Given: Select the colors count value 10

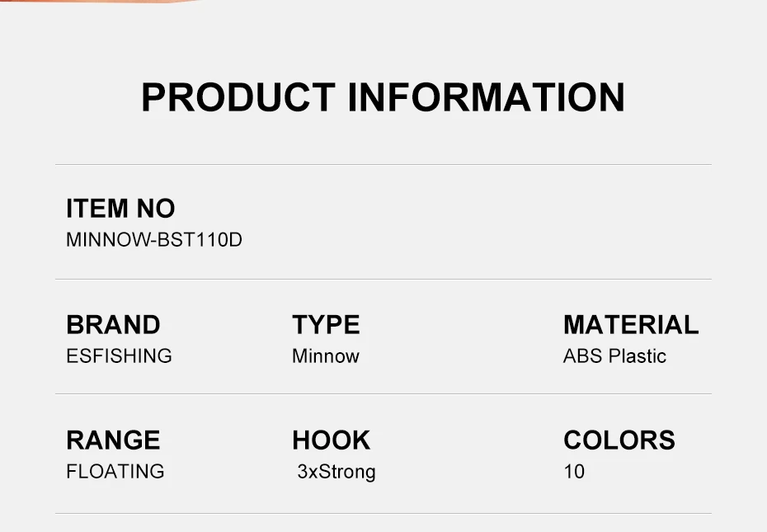Looking at the screenshot, I should tap(574, 472).
